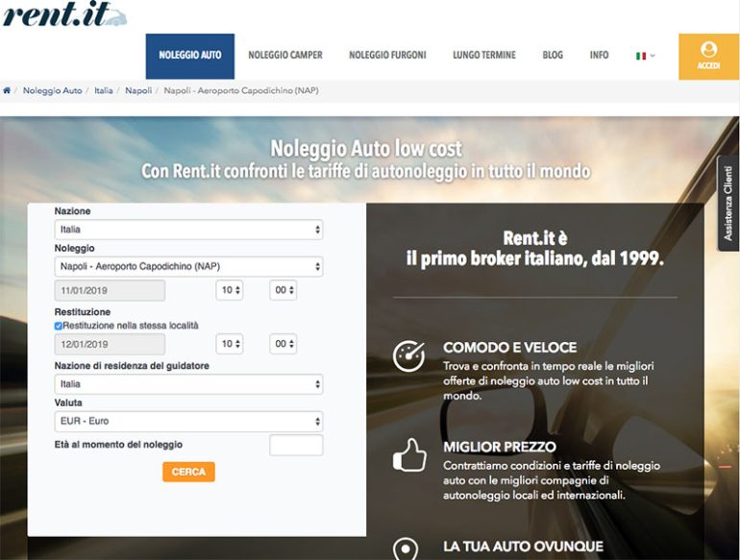Open the Noleggio Camper menu item
The width and height of the screenshot is (740, 560).
coord(285,55)
